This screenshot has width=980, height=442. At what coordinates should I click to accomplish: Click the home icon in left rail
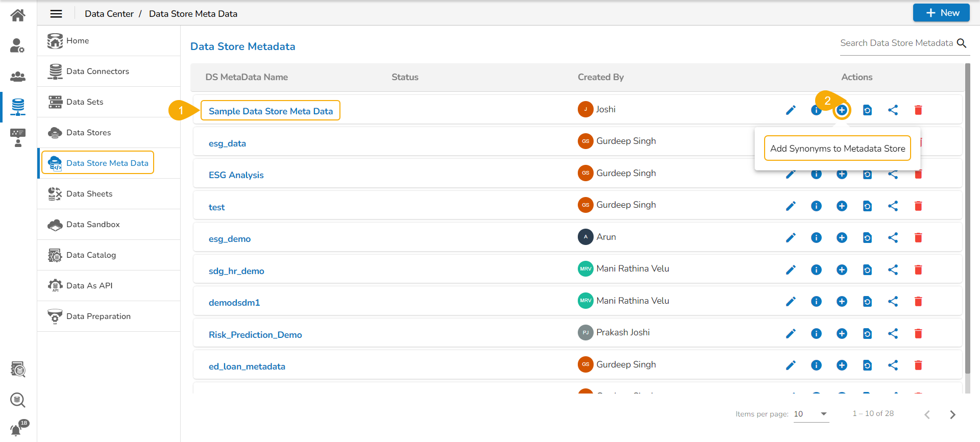(18, 15)
